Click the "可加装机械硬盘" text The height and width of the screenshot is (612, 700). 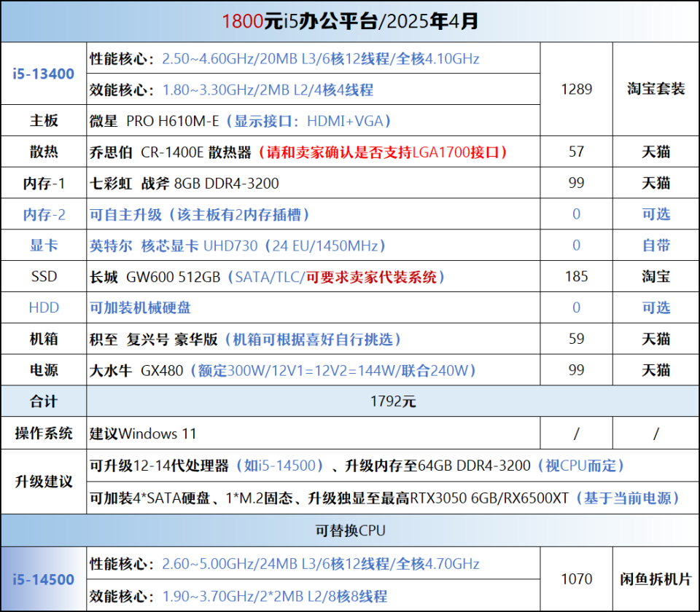coord(140,307)
